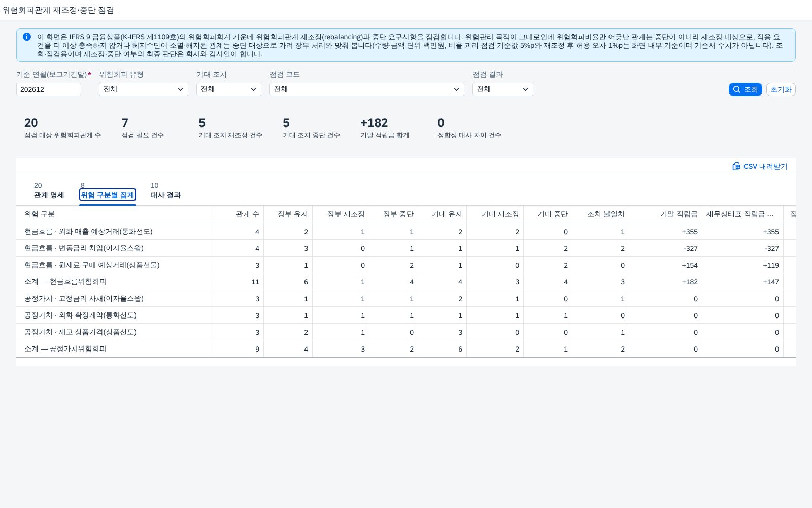Open the 기대 조치 dropdown
The width and height of the screenshot is (812, 508).
point(229,89)
